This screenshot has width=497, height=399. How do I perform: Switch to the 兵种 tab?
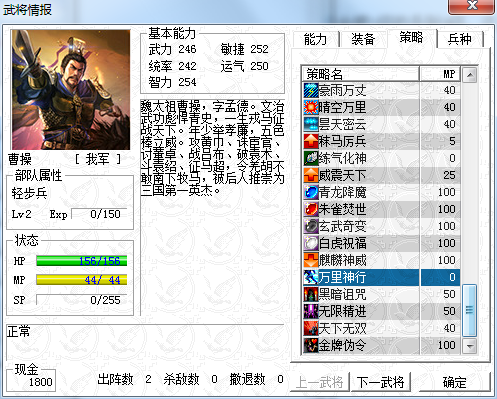click(460, 39)
